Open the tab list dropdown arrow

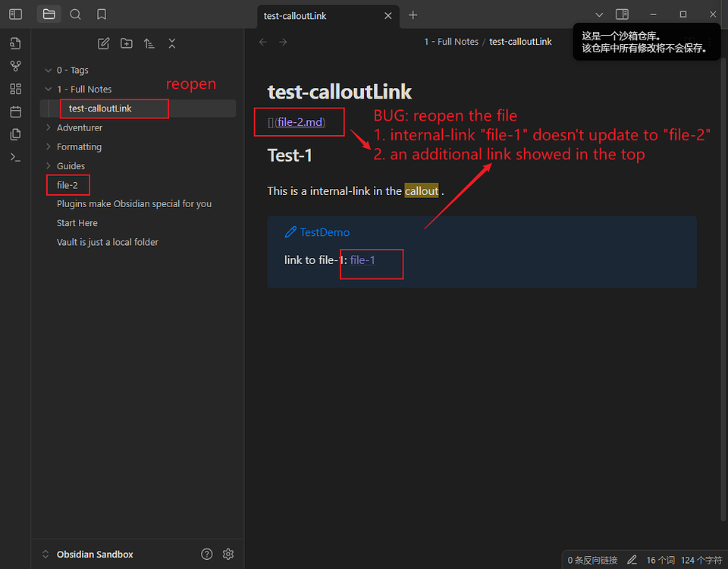point(599,15)
